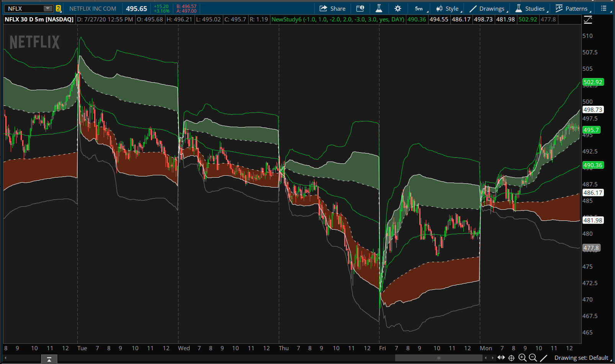Screen dimensions: 615x364
Task: Click the pan chart left-right icon
Action: 501,357
